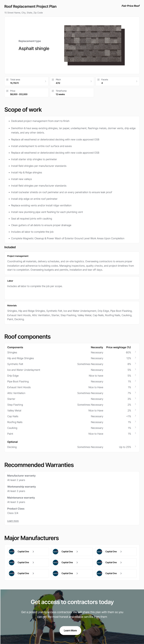The height and width of the screenshot is (644, 144).
Task: Open the Facets card chevron
Action: click(x=136, y=81)
